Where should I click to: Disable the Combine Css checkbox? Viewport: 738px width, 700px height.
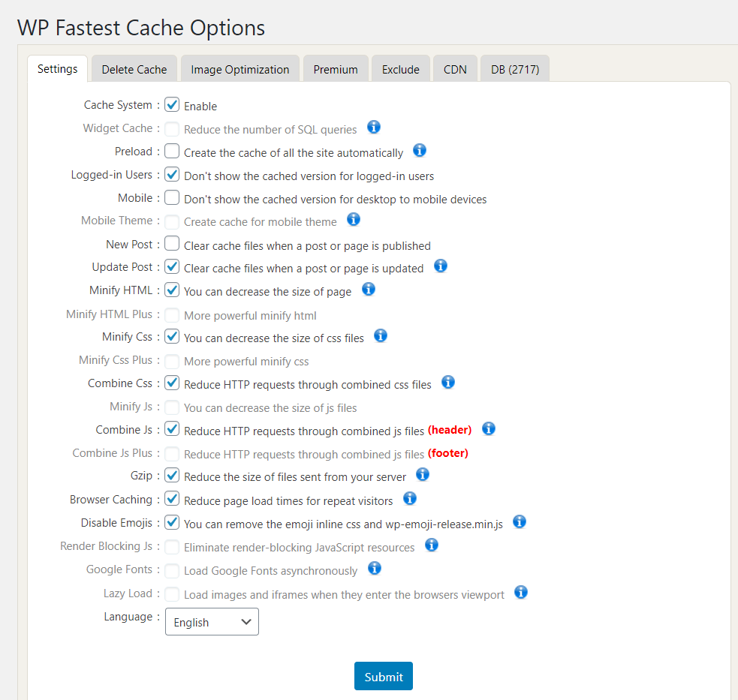pos(172,383)
